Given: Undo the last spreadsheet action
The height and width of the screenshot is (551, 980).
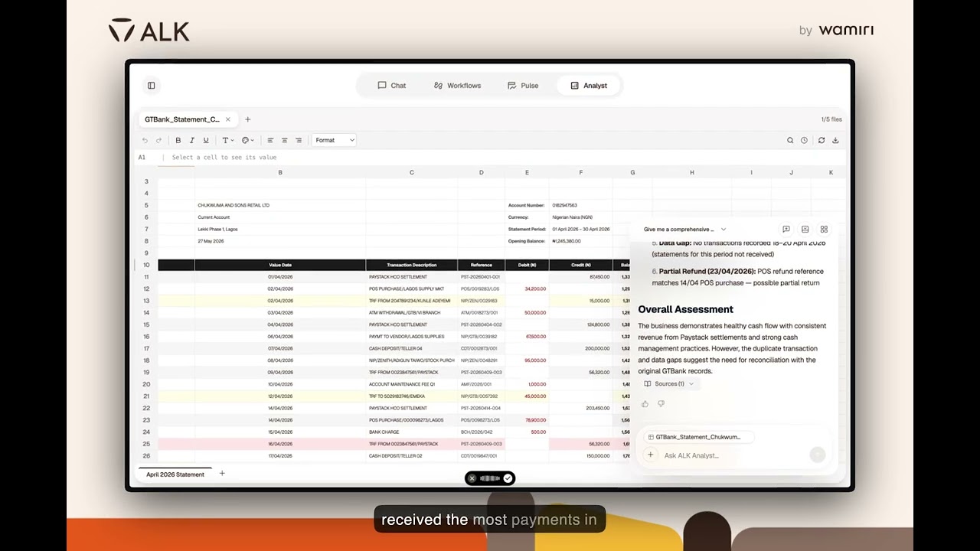Looking at the screenshot, I should point(145,140).
